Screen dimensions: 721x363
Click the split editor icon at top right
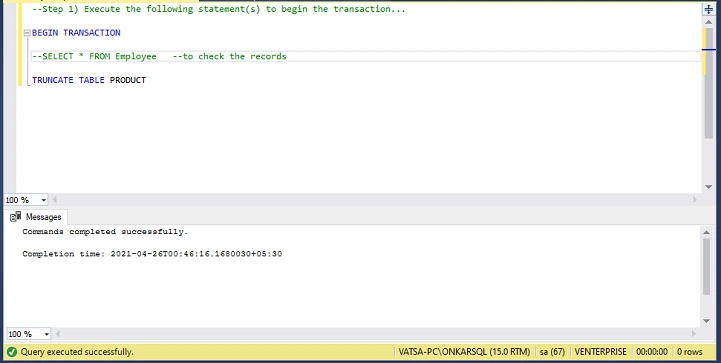(x=709, y=10)
